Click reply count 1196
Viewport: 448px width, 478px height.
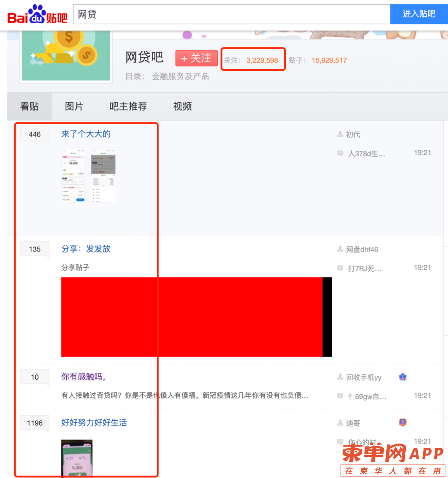[35, 423]
